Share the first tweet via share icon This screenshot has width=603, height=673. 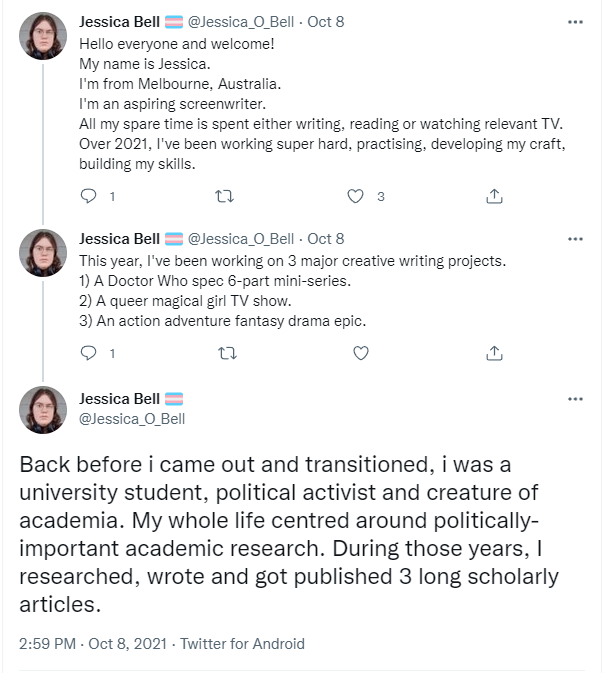[x=494, y=196]
